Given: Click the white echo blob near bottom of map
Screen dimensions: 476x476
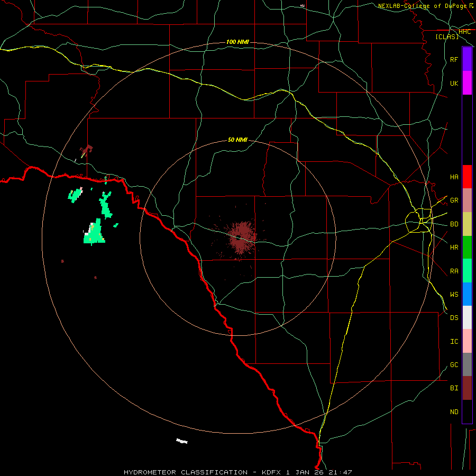Looking at the screenshot, I should click(182, 441).
